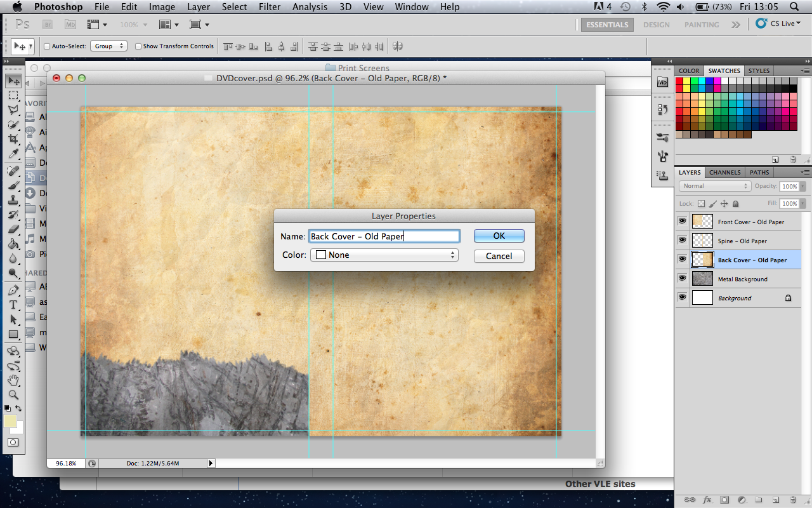The image size is (812, 508).
Task: Click Cancel in the Layer Properties dialog
Action: [x=499, y=256]
